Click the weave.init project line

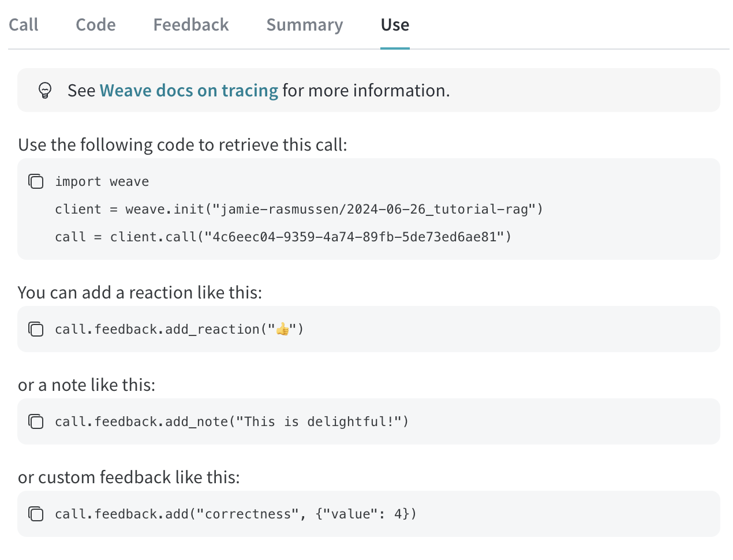click(299, 209)
